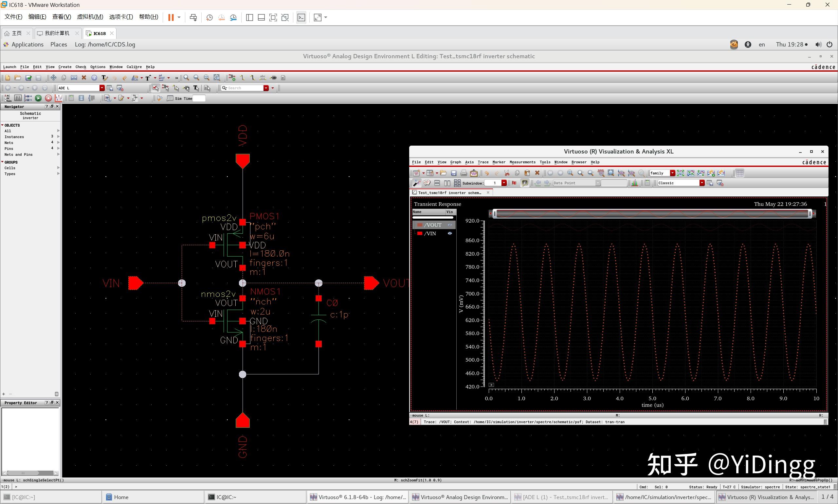Select the AC analysis radio button
Screen dimensions: 838x504
[6, 96]
